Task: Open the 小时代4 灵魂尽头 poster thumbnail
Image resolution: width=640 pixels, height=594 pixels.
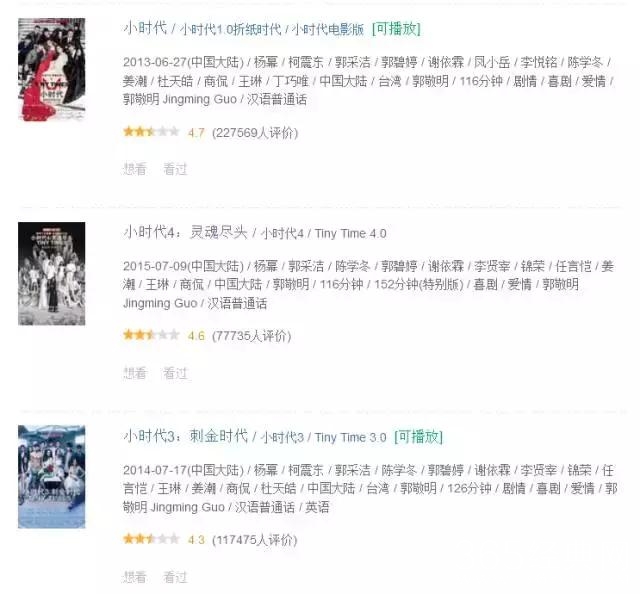Action: pos(51,274)
